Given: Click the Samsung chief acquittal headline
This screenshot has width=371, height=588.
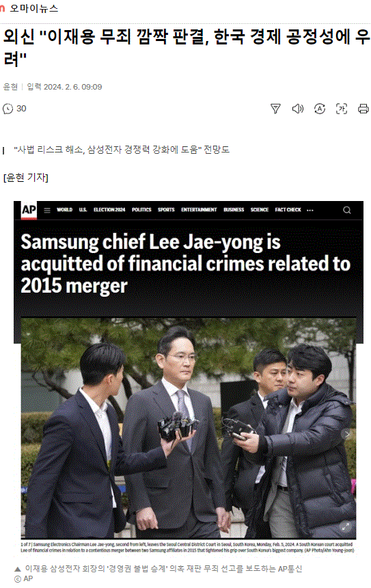Looking at the screenshot, I should [186, 264].
